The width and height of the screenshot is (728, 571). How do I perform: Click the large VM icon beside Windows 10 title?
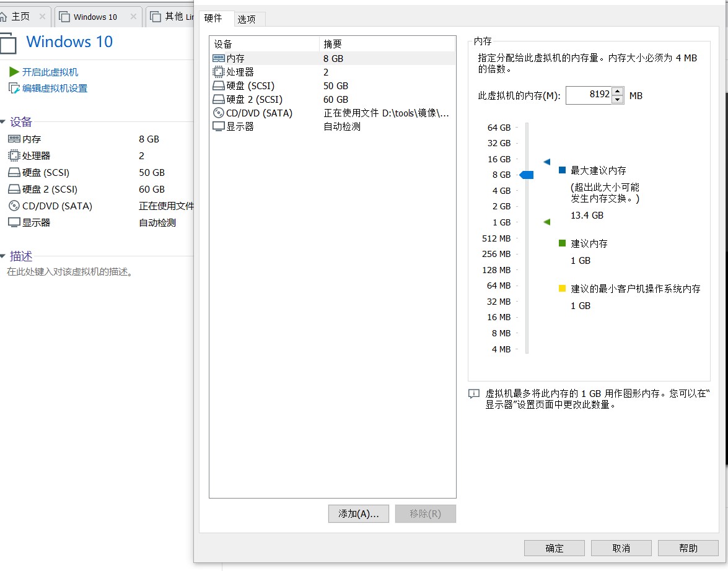pos(8,43)
